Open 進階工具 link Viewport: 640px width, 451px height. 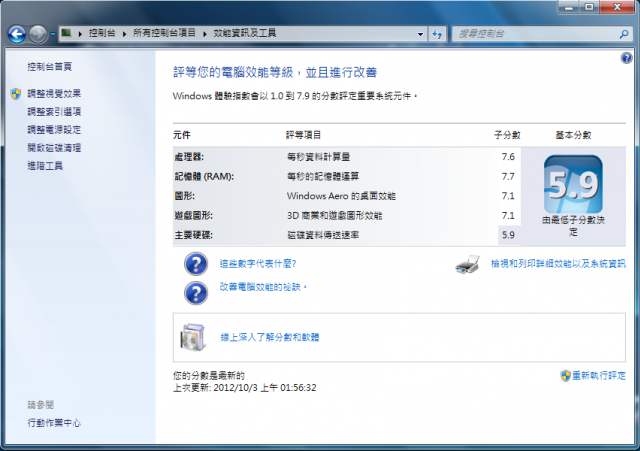(x=45, y=166)
